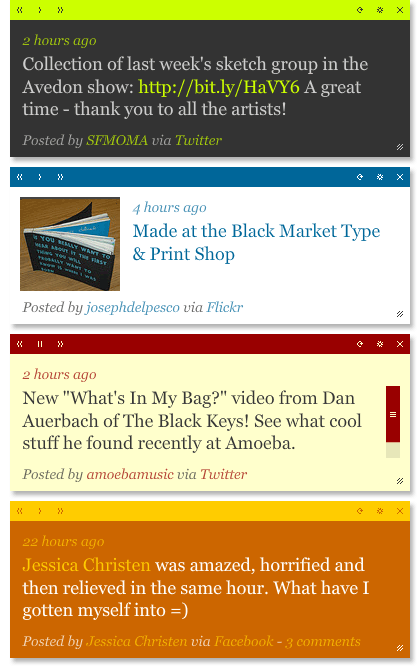
Task: Open Facebook source link in orange widget
Action: coord(244,641)
